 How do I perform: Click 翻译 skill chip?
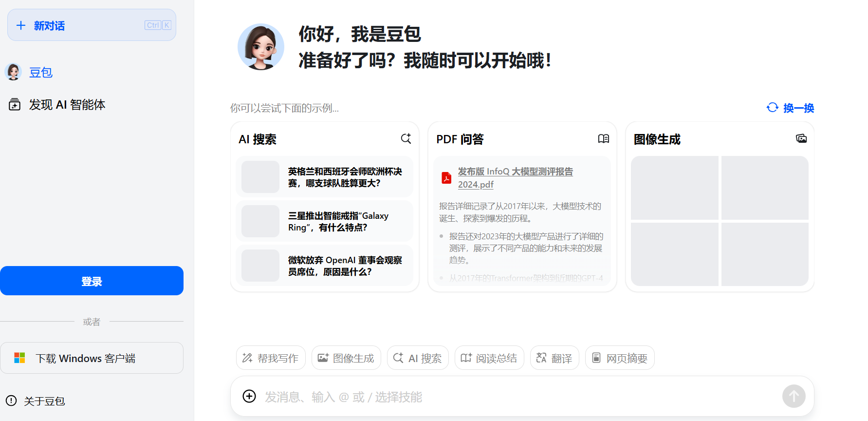point(554,358)
